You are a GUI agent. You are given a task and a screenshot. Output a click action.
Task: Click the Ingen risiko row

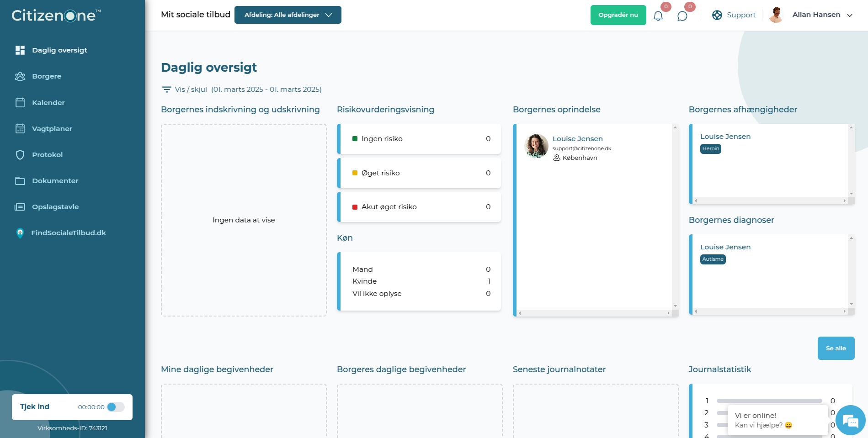(419, 139)
